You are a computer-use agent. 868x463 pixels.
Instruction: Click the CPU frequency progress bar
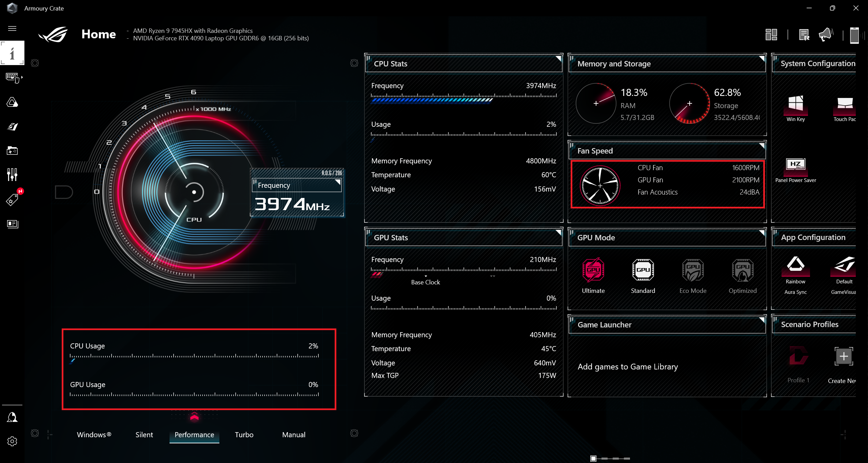[x=464, y=98]
